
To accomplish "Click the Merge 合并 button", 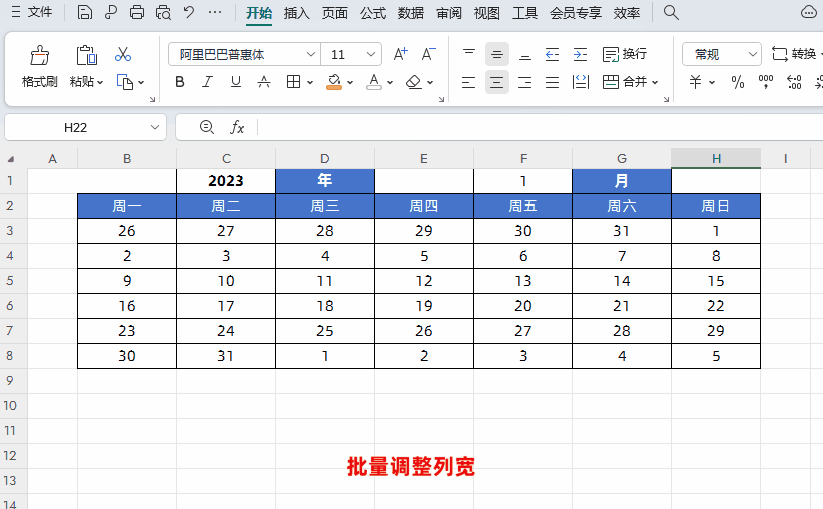I will click(625, 82).
